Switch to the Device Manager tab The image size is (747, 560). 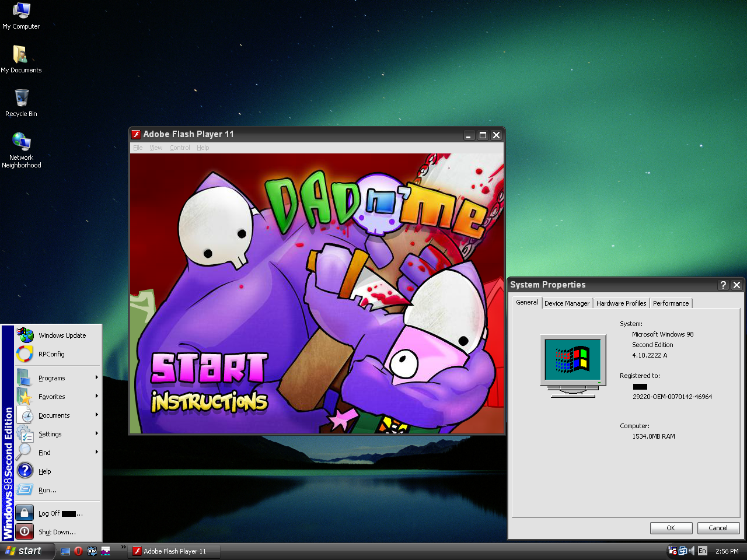pos(567,303)
